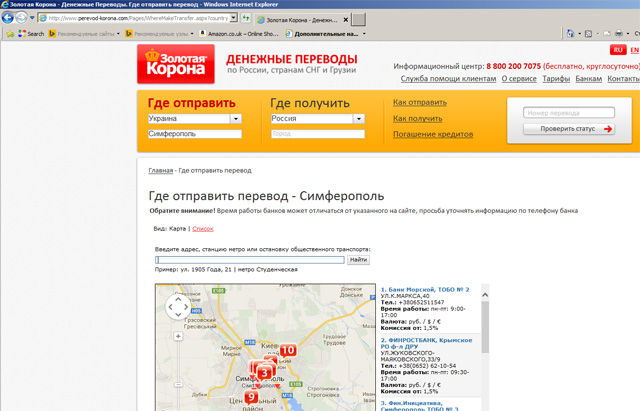
Task: Select the Карта view option
Action: click(x=177, y=229)
